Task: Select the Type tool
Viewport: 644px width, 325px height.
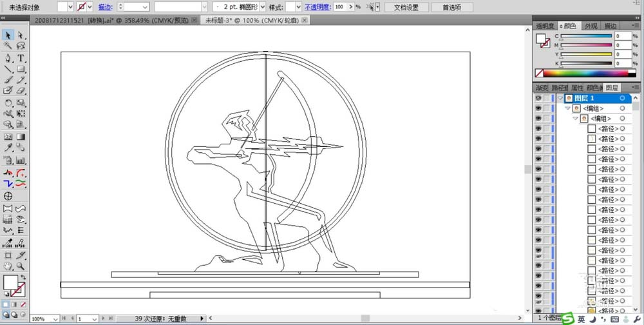Action: pyautogui.click(x=21, y=58)
